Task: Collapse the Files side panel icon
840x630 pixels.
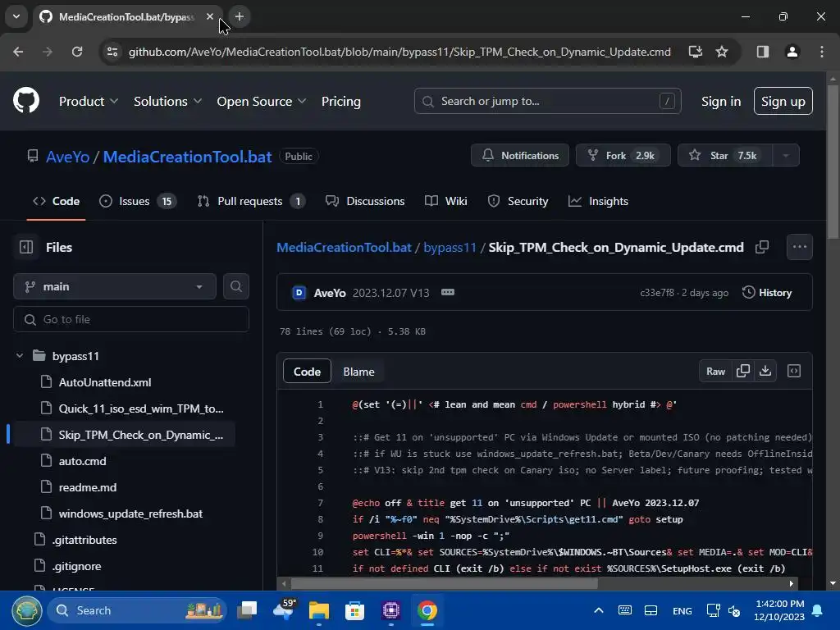Action: [x=26, y=247]
